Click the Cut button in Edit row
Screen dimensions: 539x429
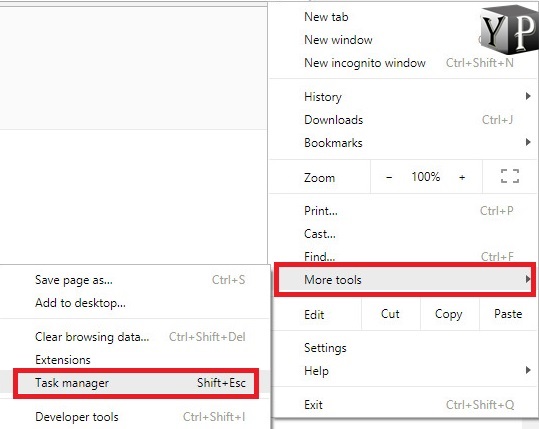[x=390, y=314]
